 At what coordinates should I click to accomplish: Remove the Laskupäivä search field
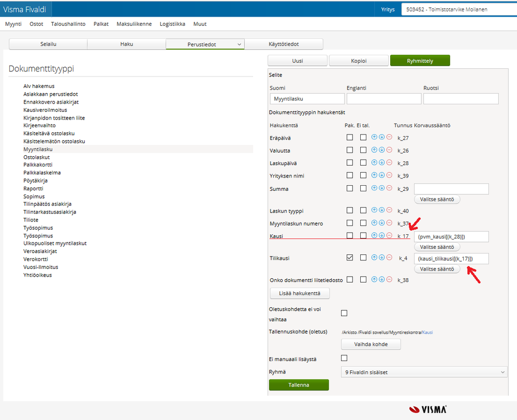[x=389, y=162]
